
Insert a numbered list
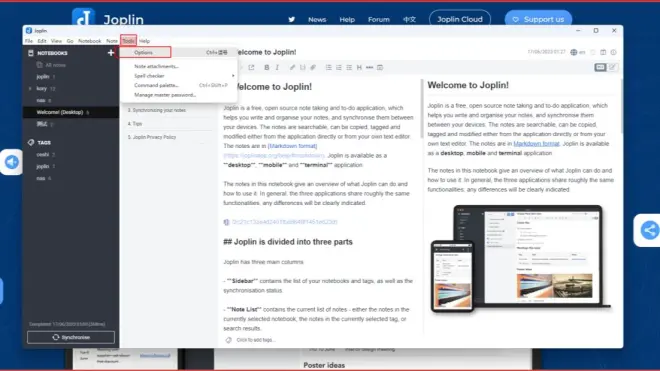(339, 67)
